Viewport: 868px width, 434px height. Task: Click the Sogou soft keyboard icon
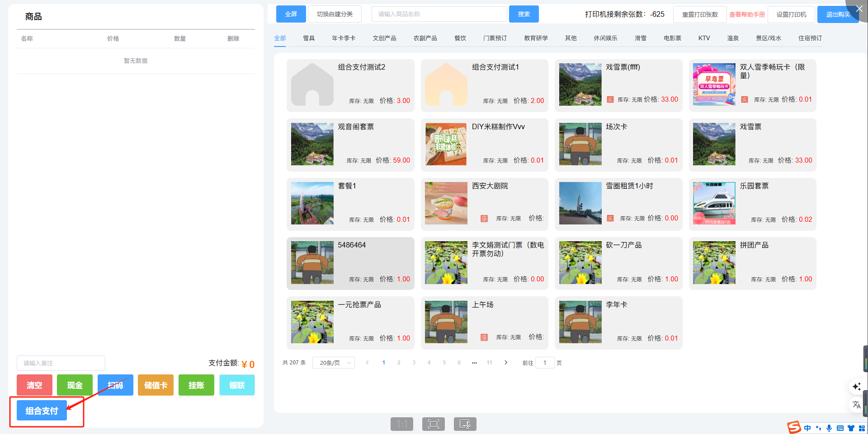tap(840, 428)
